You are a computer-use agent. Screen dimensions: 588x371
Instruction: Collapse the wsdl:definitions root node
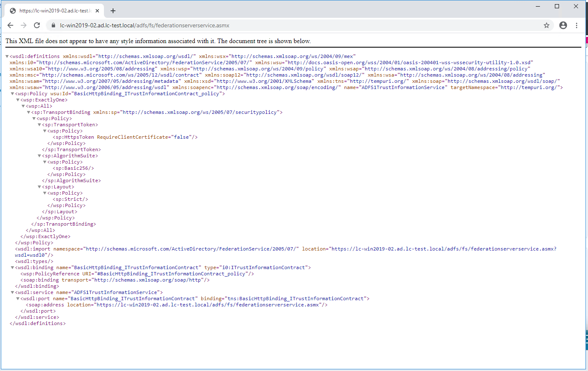click(x=7, y=56)
